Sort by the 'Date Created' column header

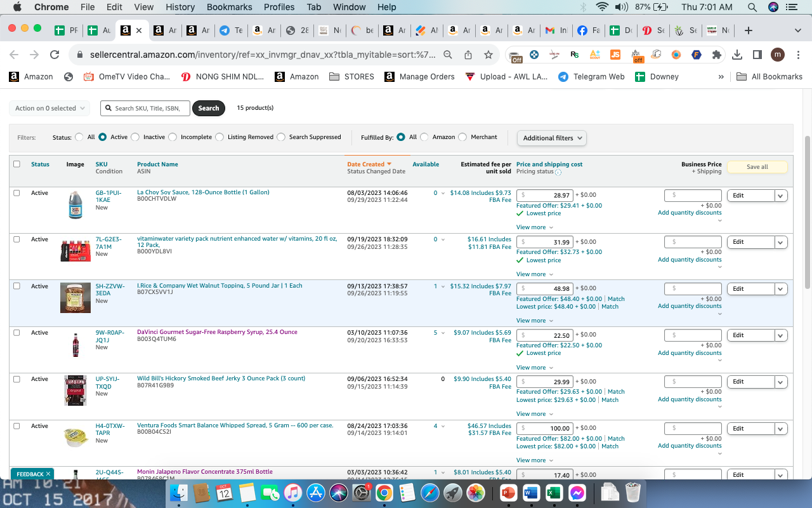pos(369,164)
